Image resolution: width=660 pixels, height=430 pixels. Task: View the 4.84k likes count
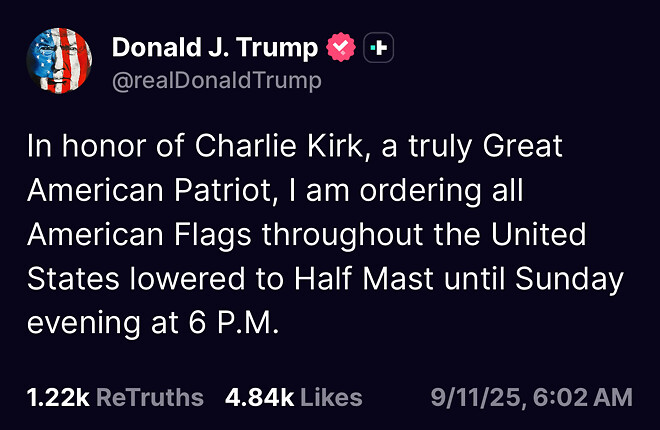coord(259,398)
